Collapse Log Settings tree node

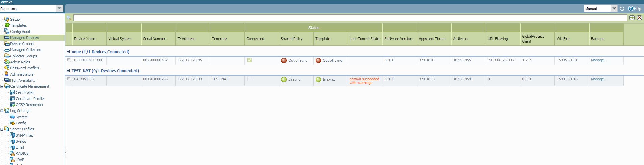click(2, 111)
